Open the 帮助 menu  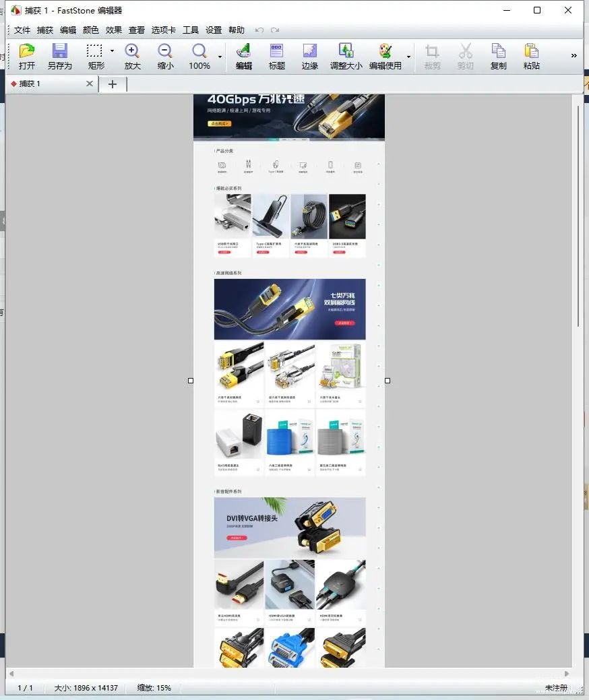(237, 30)
